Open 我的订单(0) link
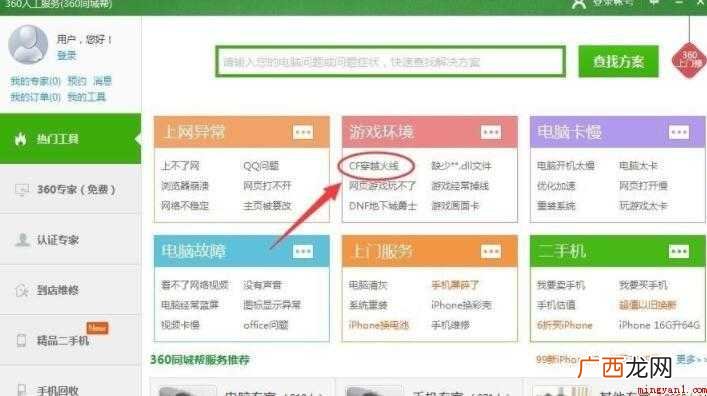Screen dimensions: 707x396 36,97
